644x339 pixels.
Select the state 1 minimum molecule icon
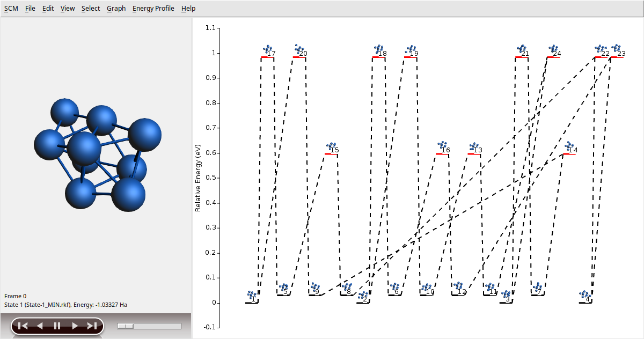point(251,294)
